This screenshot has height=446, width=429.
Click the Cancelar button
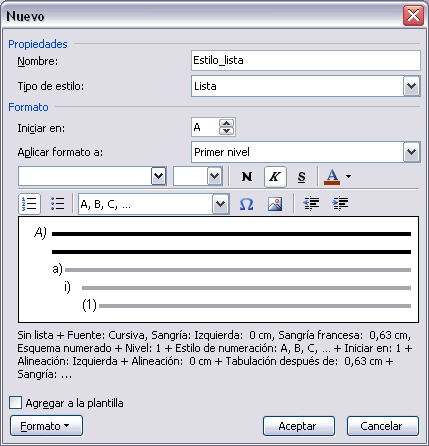(382, 426)
